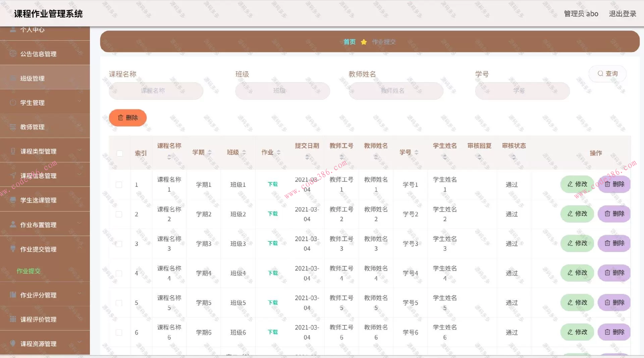Expand 作业布置管理 submenu chevron

79,223
